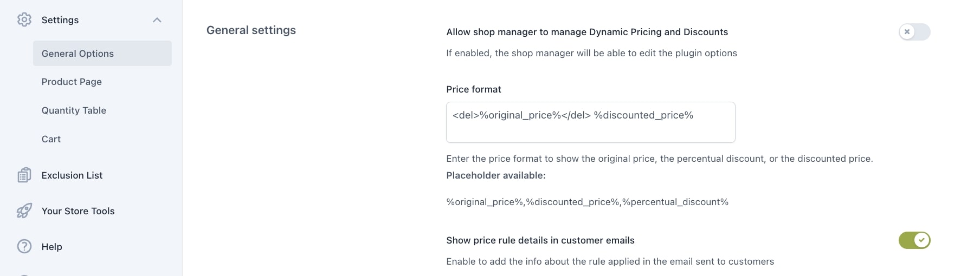Click the Settings gear icon

coord(24,20)
